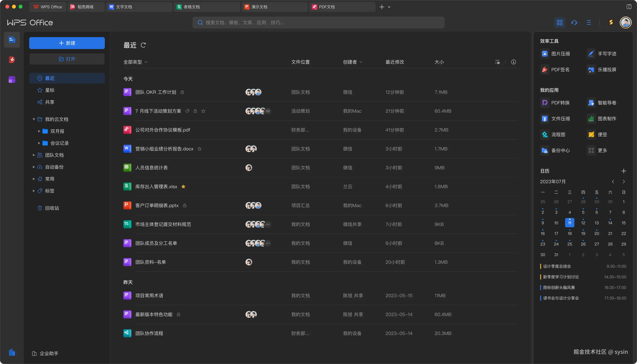This screenshot has height=364, width=637.
Task: Click the 打开 button
Action: coord(67,59)
